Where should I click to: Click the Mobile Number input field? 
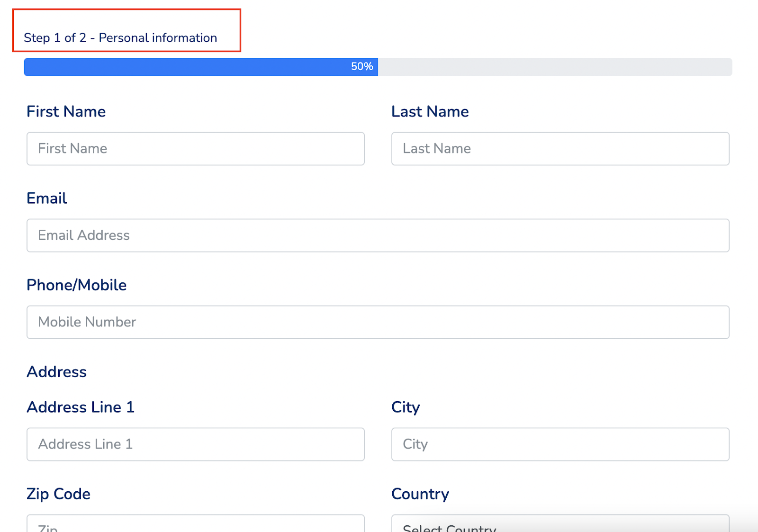pos(378,322)
